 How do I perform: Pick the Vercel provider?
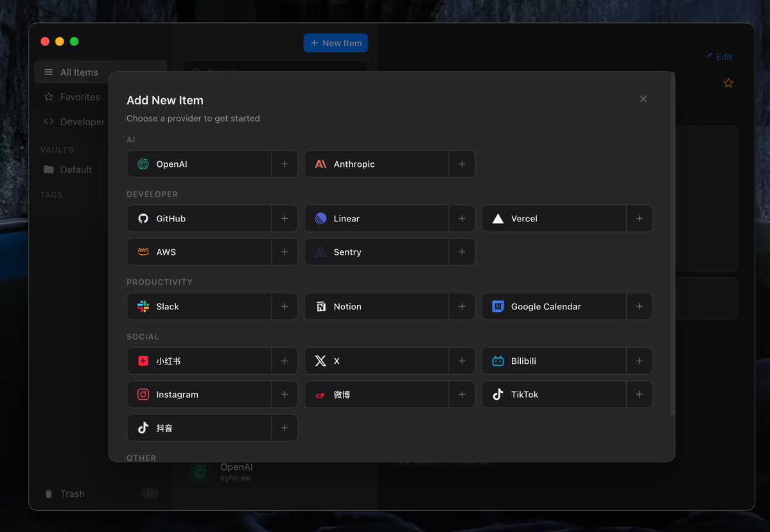click(554, 218)
